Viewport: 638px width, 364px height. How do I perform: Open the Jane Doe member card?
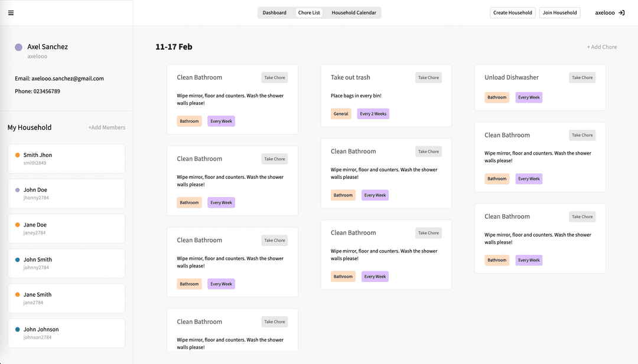pyautogui.click(x=66, y=228)
